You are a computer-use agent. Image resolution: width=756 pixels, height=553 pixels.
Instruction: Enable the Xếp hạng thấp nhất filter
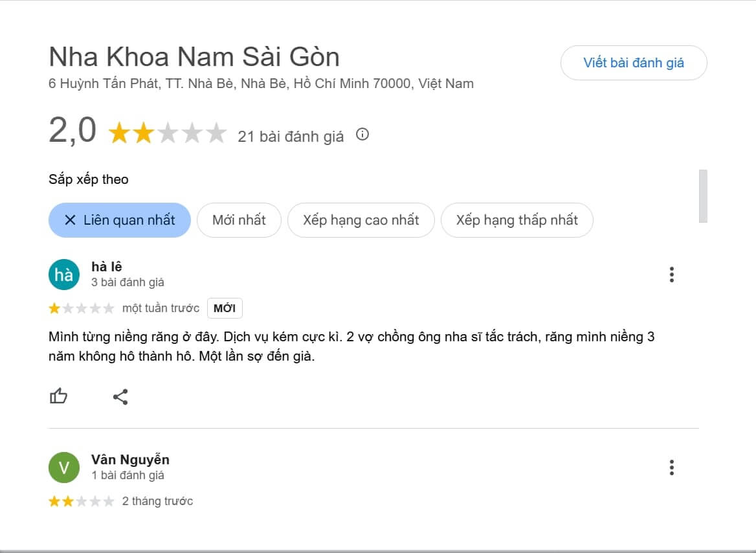click(517, 220)
